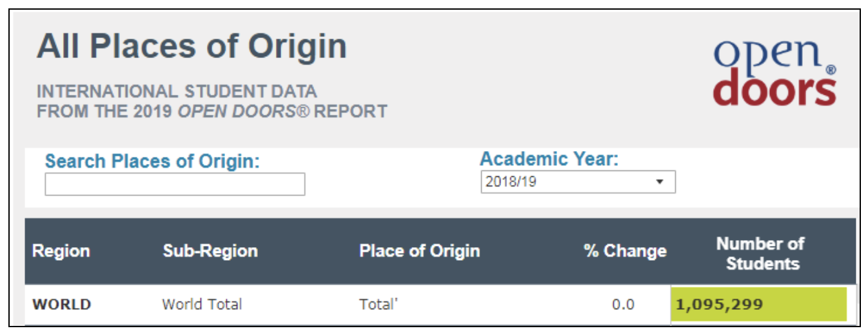Click the 0.0 percent change value
This screenshot has width=868, height=333.
[623, 305]
